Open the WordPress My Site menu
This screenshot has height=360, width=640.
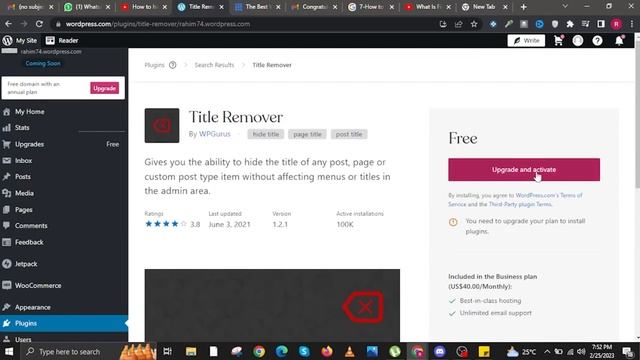pyautogui.click(x=20, y=40)
